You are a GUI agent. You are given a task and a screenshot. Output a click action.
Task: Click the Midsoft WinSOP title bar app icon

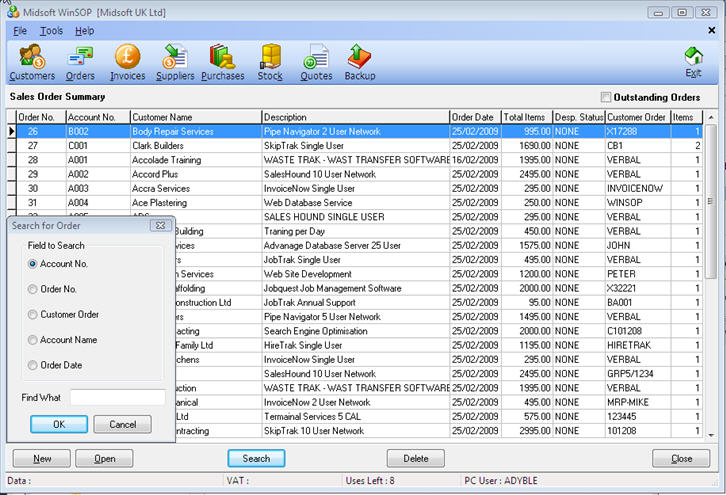pyautogui.click(x=13, y=12)
